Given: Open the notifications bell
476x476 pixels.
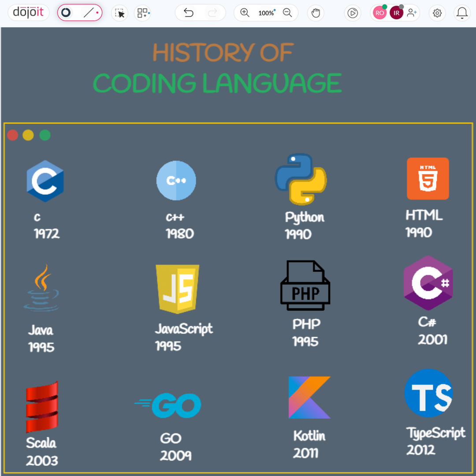Looking at the screenshot, I should tap(462, 13).
